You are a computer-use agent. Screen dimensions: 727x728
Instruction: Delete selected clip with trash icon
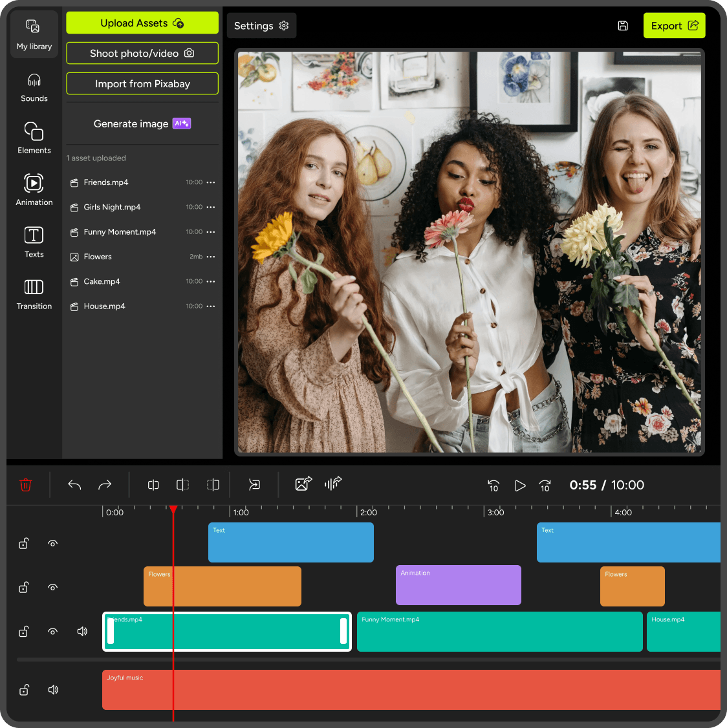pos(26,485)
